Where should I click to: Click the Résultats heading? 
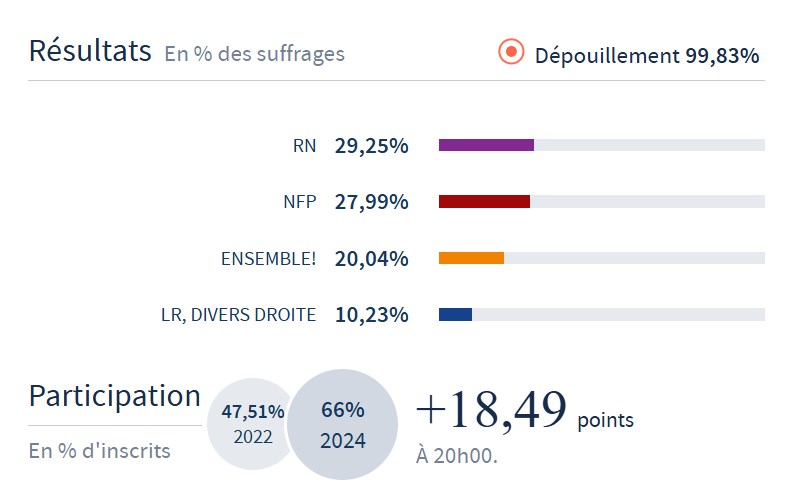(x=90, y=50)
